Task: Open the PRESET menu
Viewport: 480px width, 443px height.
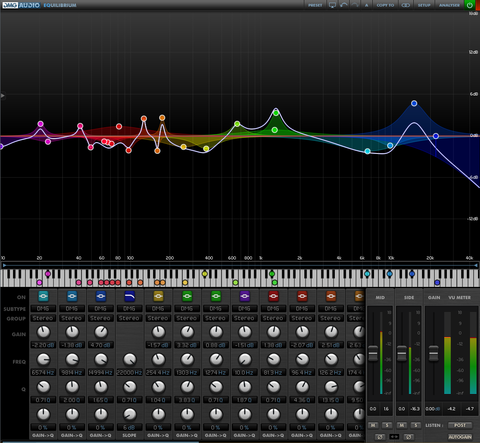Action: 315,5
